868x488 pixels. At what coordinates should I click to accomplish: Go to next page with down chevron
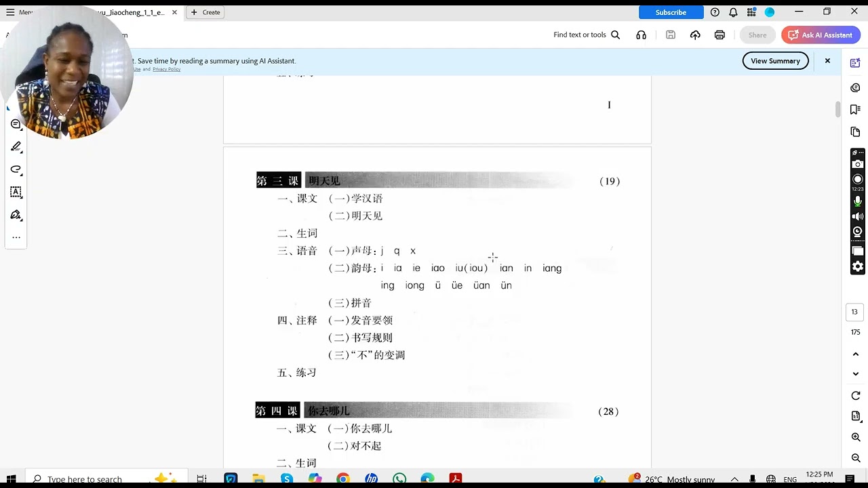click(855, 373)
